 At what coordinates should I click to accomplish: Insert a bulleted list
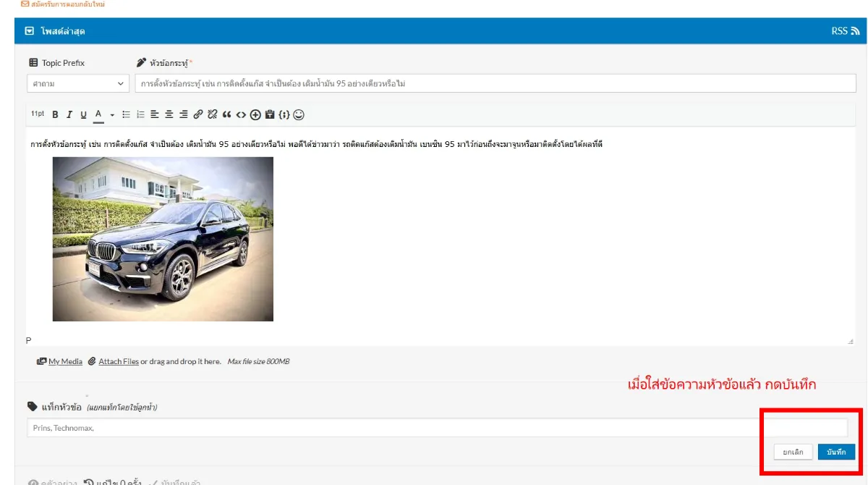(126, 114)
